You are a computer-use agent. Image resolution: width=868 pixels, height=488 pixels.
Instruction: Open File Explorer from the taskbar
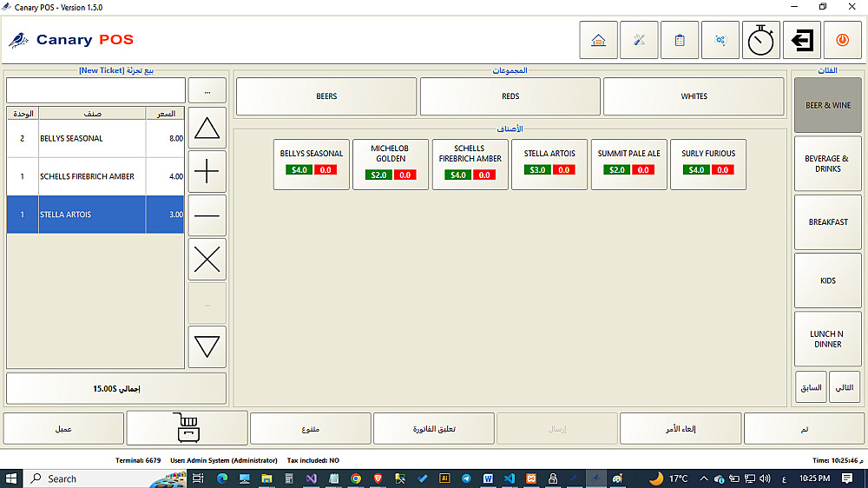tap(266, 478)
